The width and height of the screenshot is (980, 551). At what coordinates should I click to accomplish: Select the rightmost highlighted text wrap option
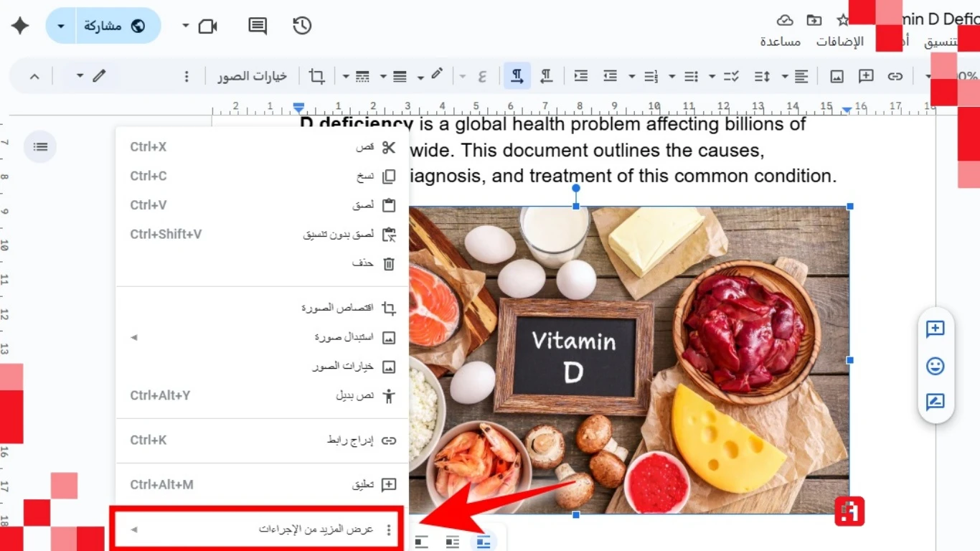[484, 542]
